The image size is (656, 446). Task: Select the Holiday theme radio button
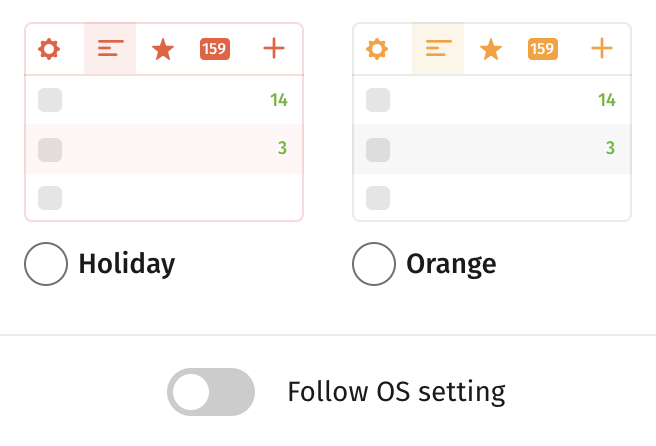point(46,264)
